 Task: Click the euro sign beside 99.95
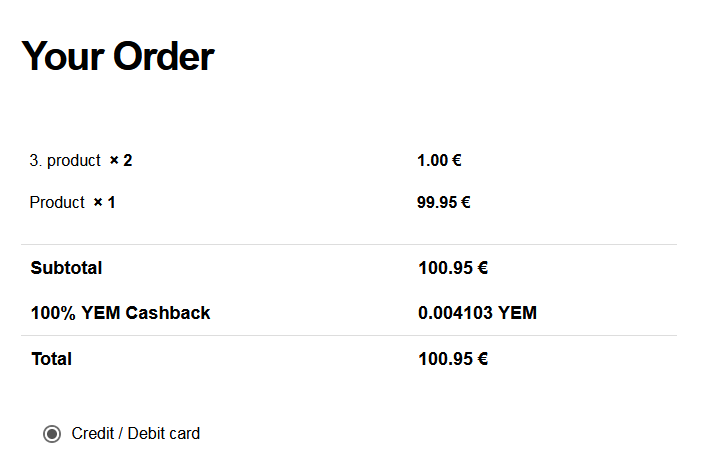466,202
